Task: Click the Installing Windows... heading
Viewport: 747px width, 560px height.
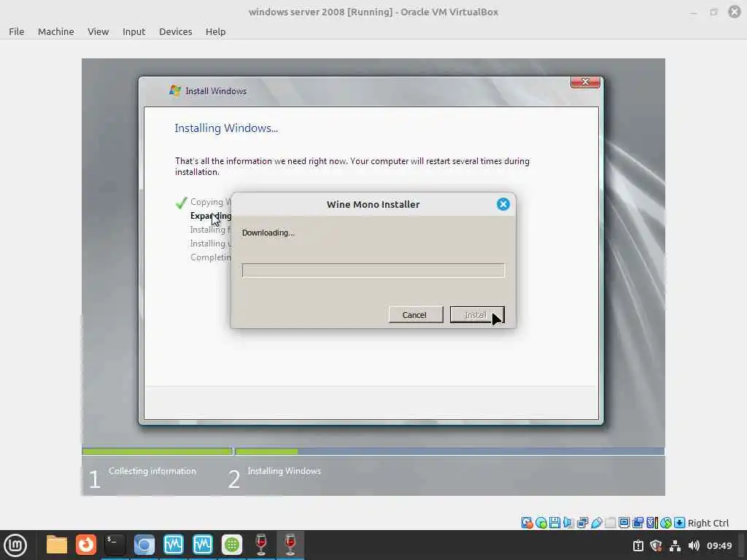Action: click(226, 128)
